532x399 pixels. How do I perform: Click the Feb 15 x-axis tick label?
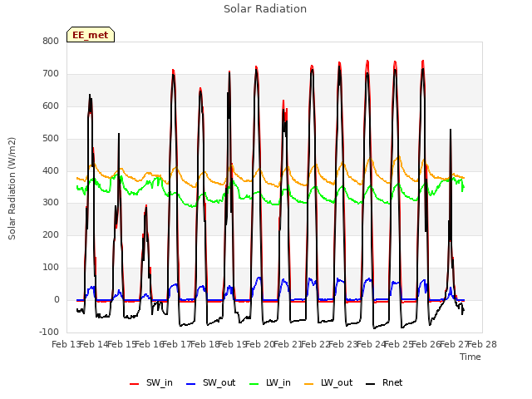point(121,345)
